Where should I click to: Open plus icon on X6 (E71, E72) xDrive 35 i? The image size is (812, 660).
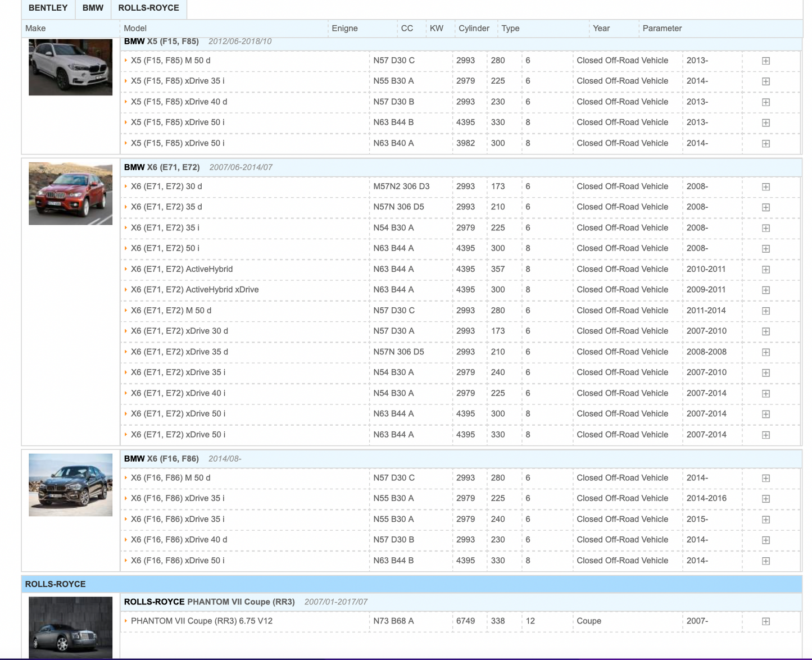coord(766,372)
